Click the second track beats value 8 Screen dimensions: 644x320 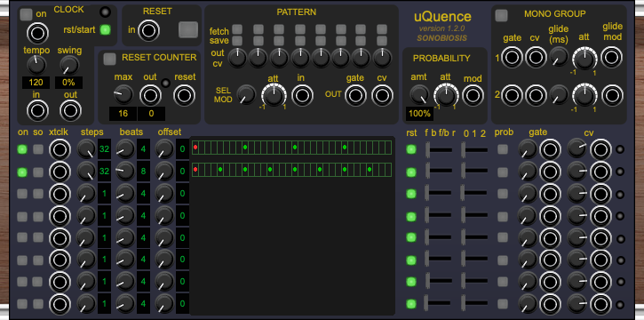143,172
